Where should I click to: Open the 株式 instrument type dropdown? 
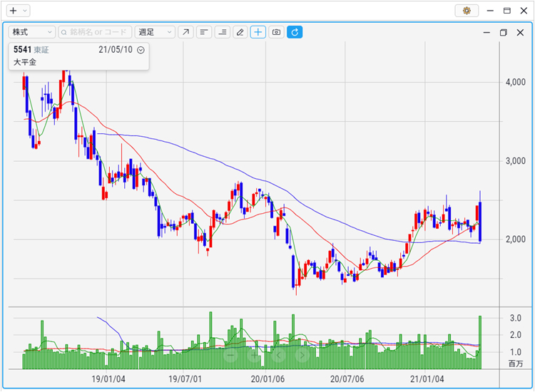31,32
